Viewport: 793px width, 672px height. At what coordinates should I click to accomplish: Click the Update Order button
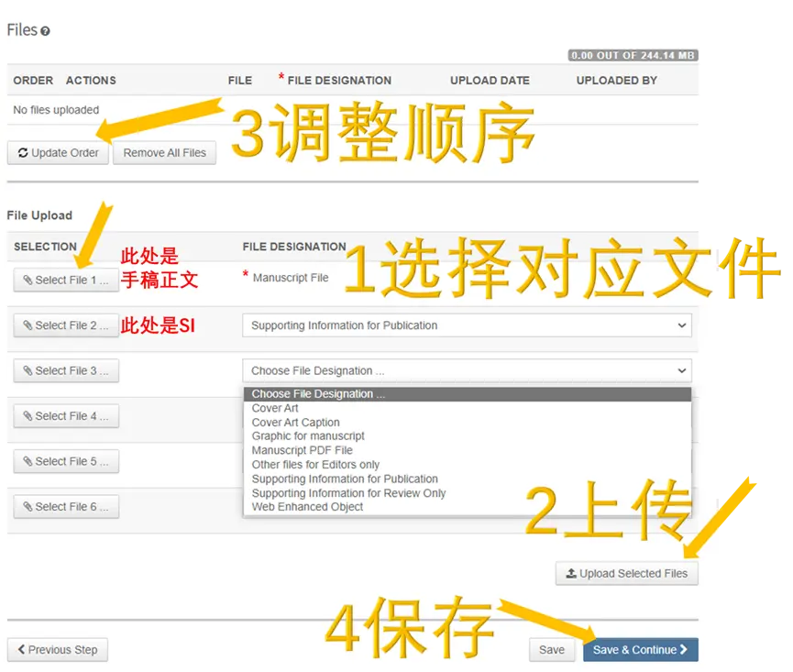coord(58,153)
